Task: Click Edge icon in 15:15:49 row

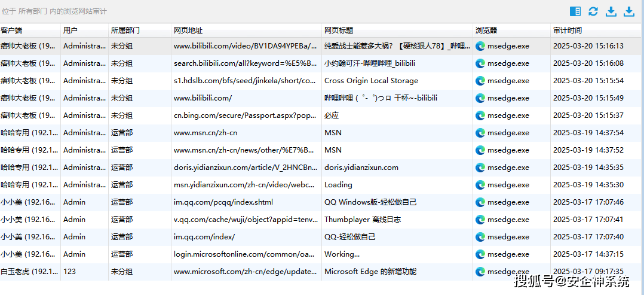Action: pyautogui.click(x=480, y=98)
